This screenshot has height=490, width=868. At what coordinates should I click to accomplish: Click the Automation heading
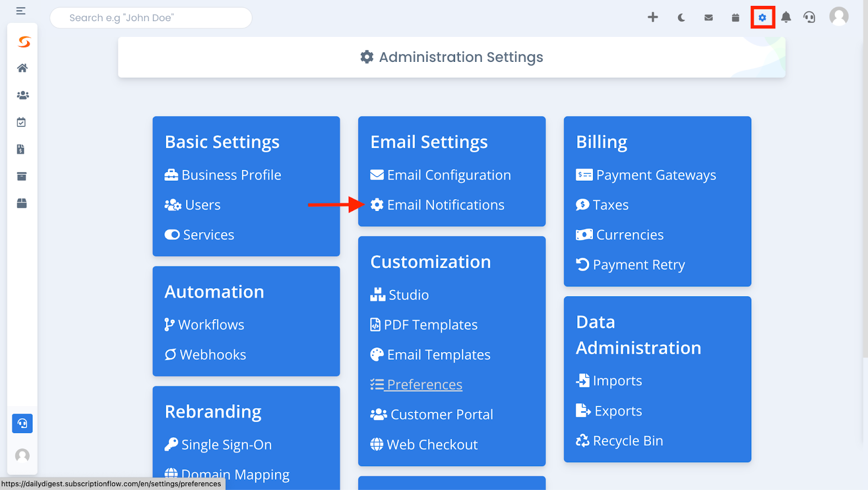(x=214, y=291)
